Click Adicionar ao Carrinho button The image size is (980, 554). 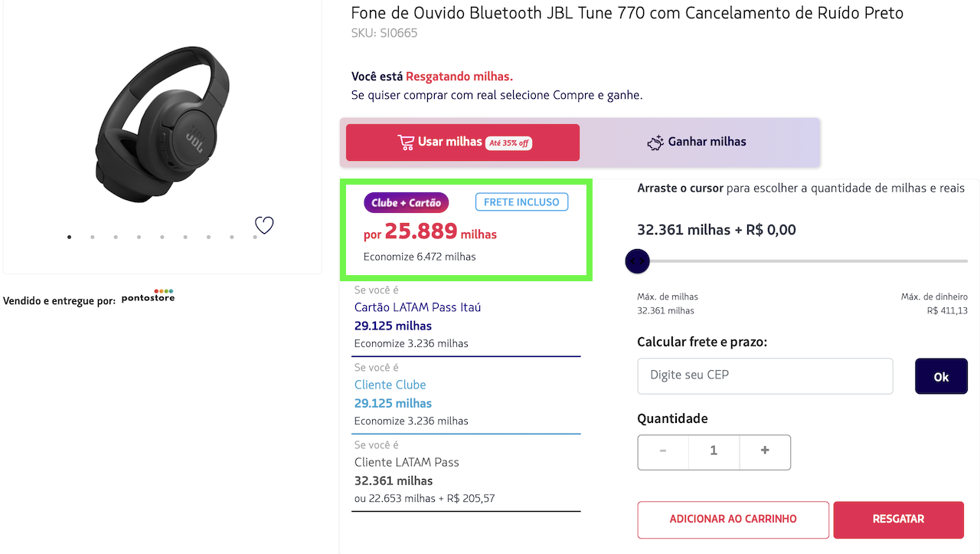[733, 520]
